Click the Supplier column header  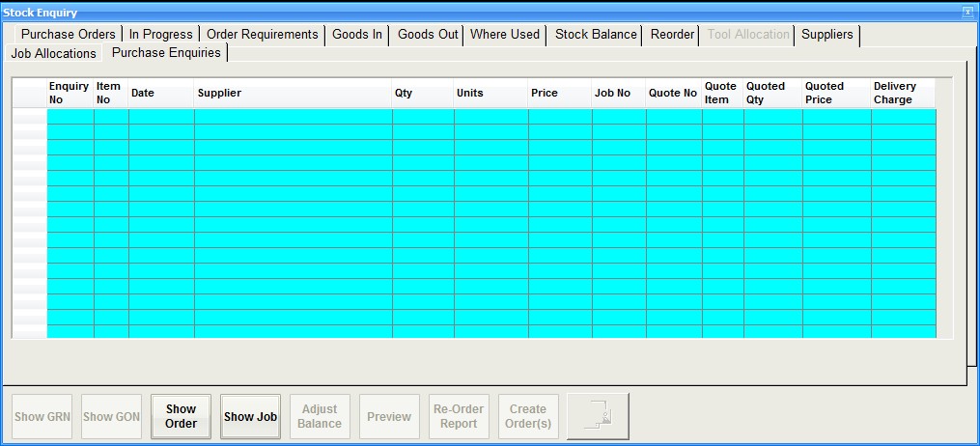[x=293, y=93]
